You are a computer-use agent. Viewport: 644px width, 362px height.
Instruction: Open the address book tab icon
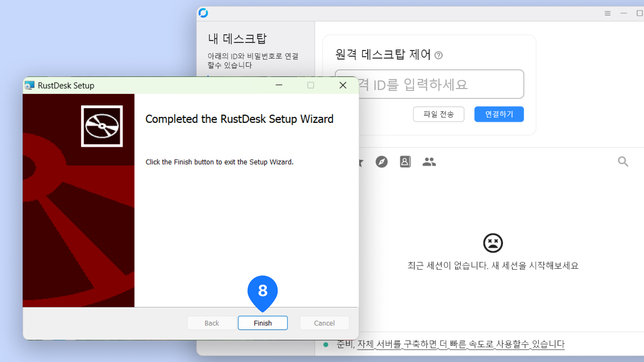[405, 162]
